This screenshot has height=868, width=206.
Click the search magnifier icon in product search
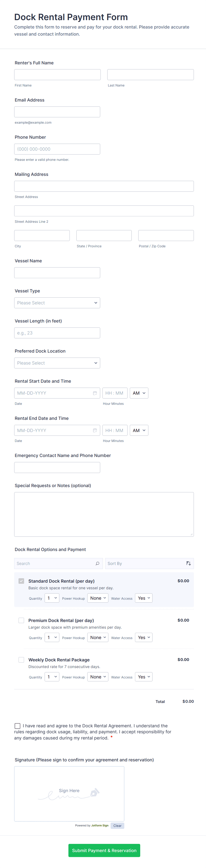click(97, 563)
